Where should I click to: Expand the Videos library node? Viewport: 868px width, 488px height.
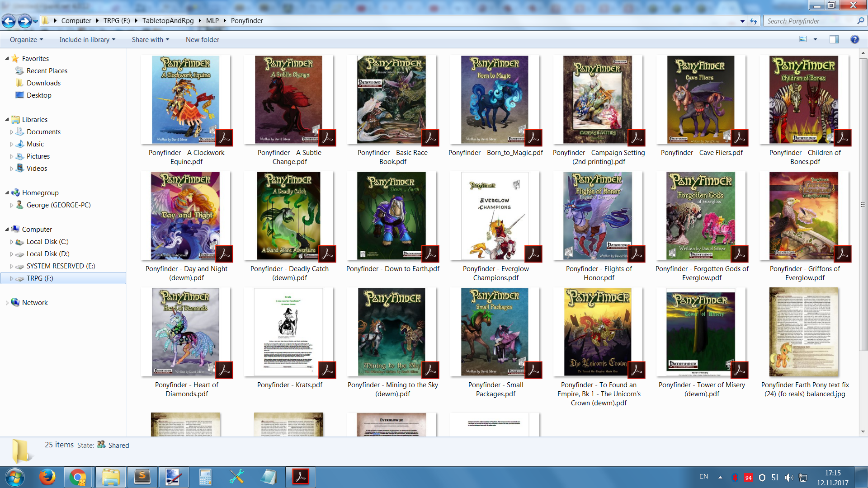12,169
